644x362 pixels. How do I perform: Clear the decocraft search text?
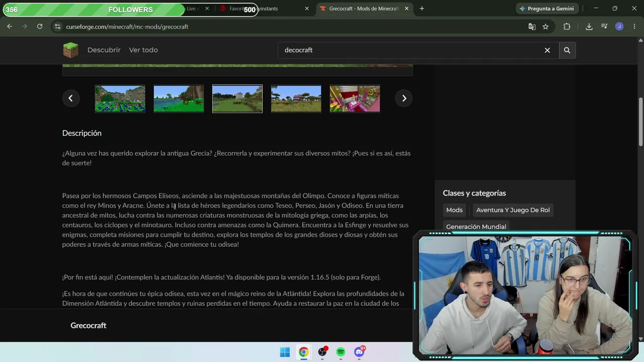click(x=547, y=50)
